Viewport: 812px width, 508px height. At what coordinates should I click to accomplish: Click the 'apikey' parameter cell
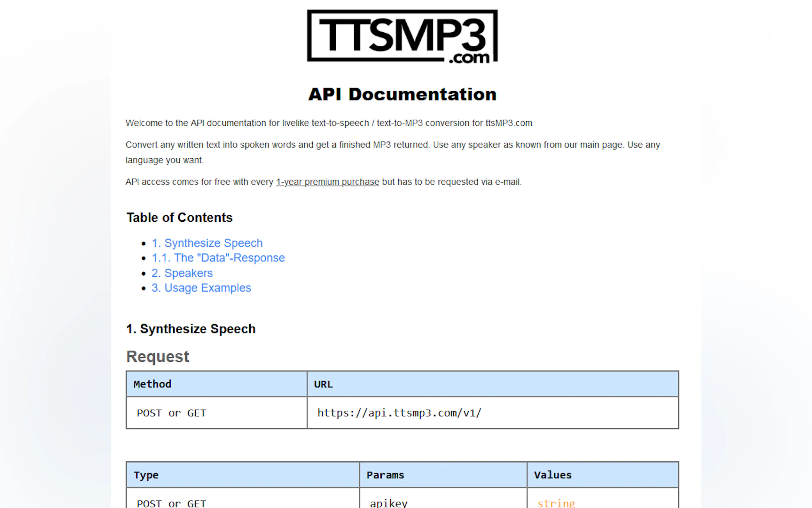443,498
